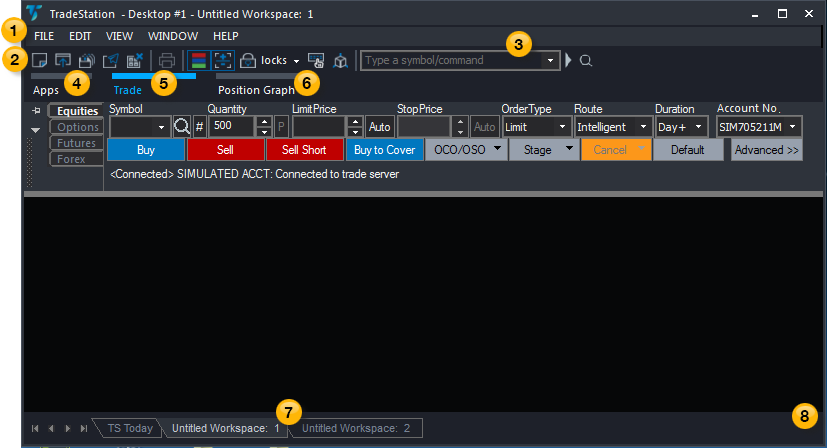Increase LimitPrice with up arrow
827x448 pixels.
[355, 122]
